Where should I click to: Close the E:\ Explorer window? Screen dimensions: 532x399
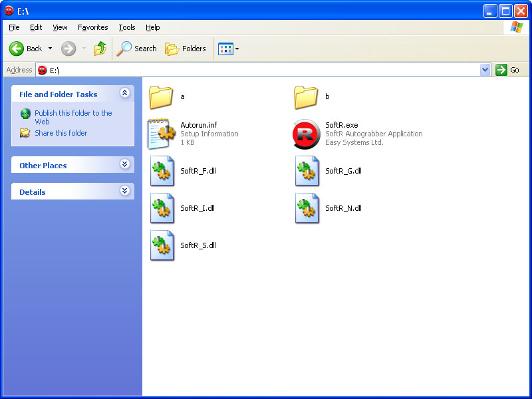point(521,11)
